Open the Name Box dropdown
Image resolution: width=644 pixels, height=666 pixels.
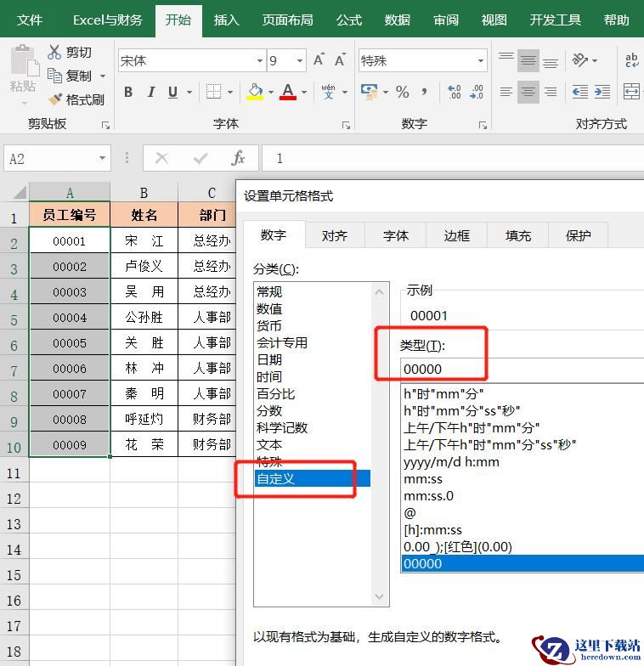(102, 158)
